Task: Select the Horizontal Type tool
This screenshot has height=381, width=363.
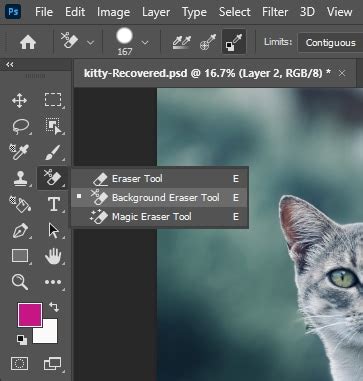Action: (x=54, y=204)
